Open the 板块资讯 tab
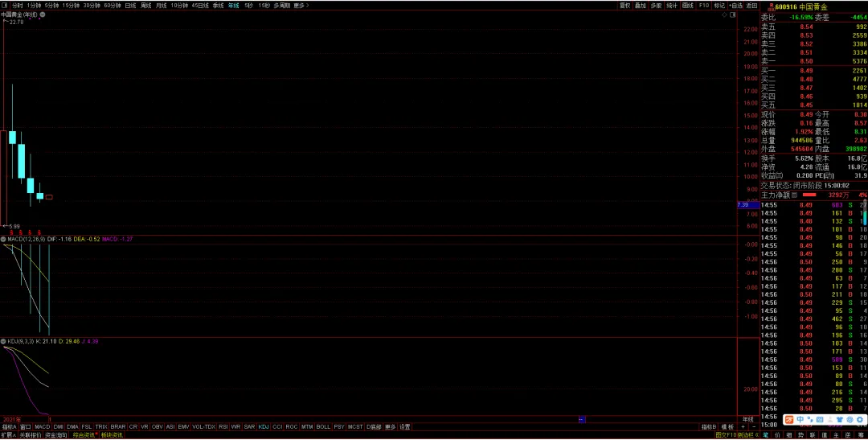The width and height of the screenshot is (868, 440). 111,435
